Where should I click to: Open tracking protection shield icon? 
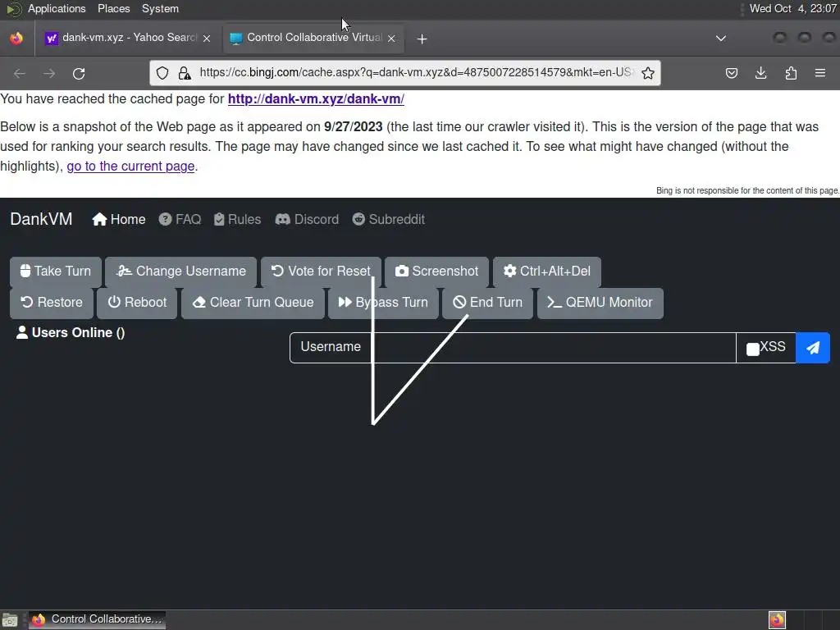click(162, 73)
